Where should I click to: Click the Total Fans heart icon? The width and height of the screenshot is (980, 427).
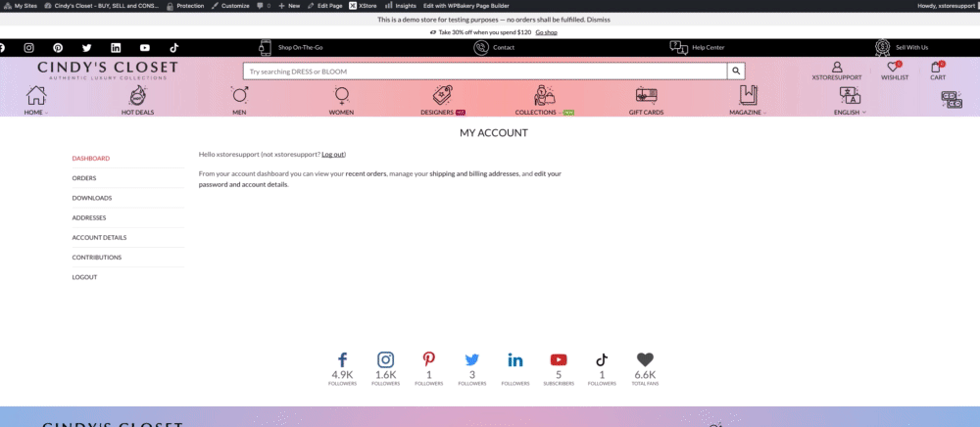[645, 359]
